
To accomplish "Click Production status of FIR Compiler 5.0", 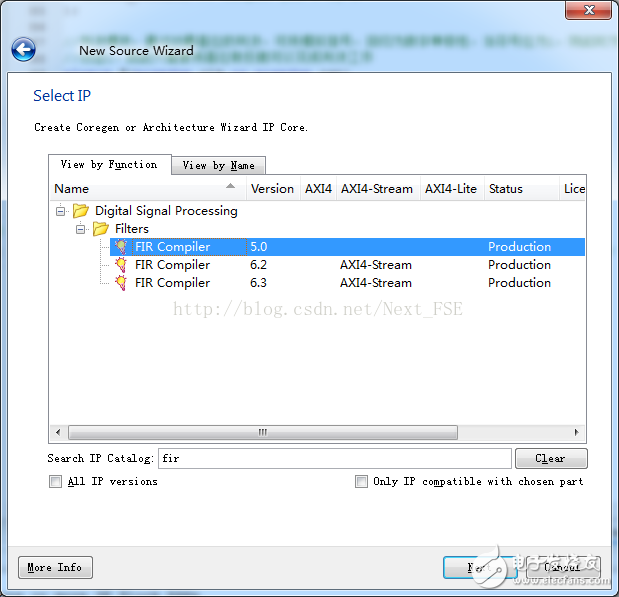I will pos(520,247).
